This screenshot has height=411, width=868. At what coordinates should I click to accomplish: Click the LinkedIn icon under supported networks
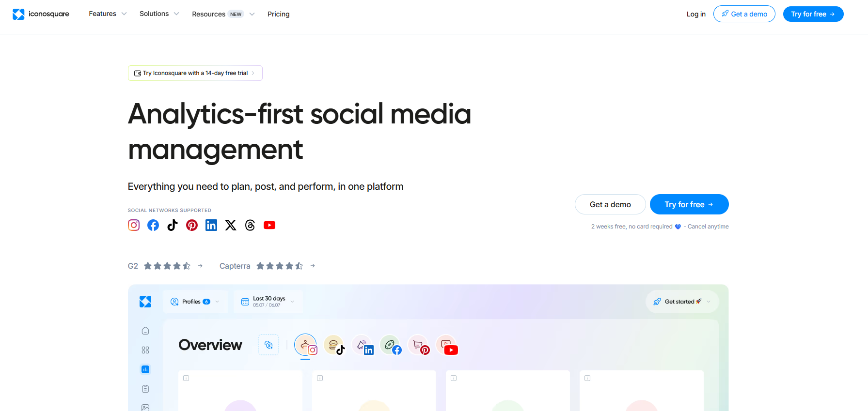click(211, 225)
